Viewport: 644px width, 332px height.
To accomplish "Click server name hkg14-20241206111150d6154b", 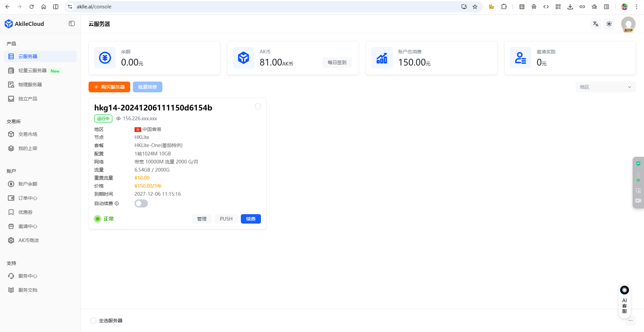I will click(x=153, y=108).
